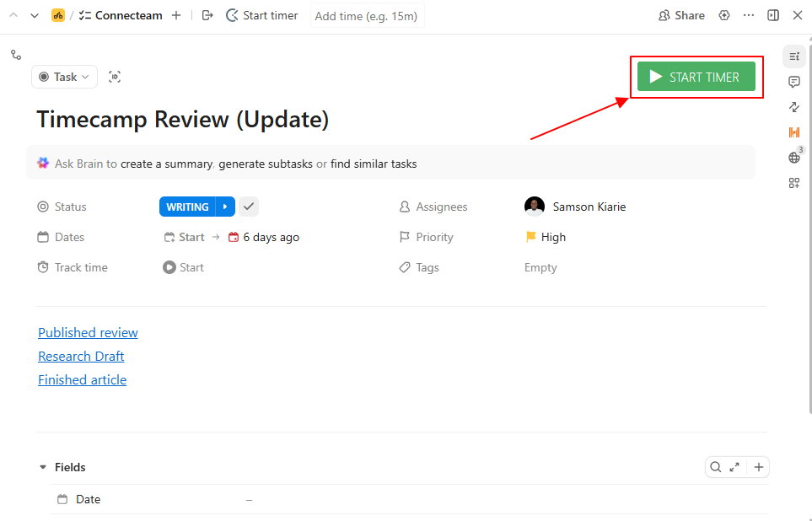Open the Connecteam list breadcrumb
Screen dimensions: 812x521
pos(121,15)
